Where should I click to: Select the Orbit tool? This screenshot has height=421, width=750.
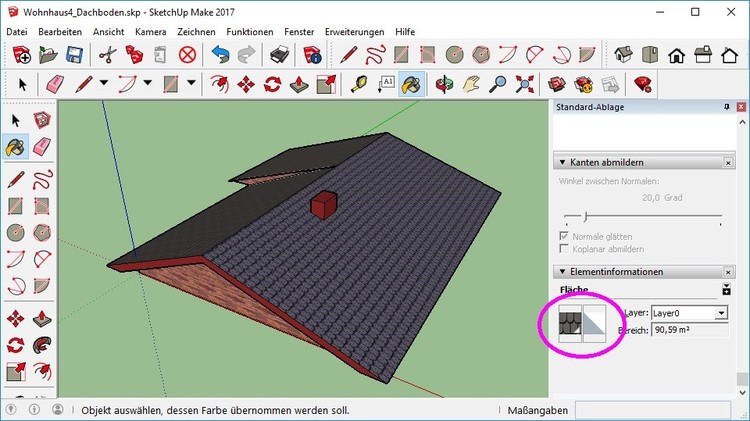444,84
